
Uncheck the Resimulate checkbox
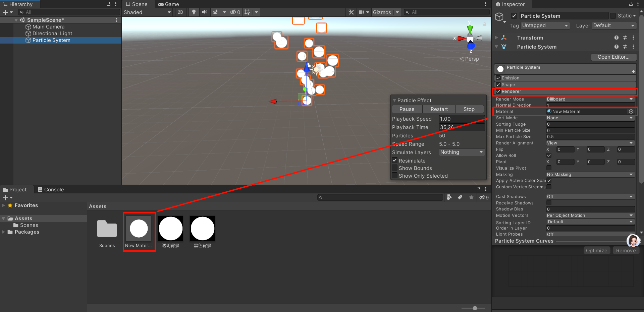tap(395, 161)
